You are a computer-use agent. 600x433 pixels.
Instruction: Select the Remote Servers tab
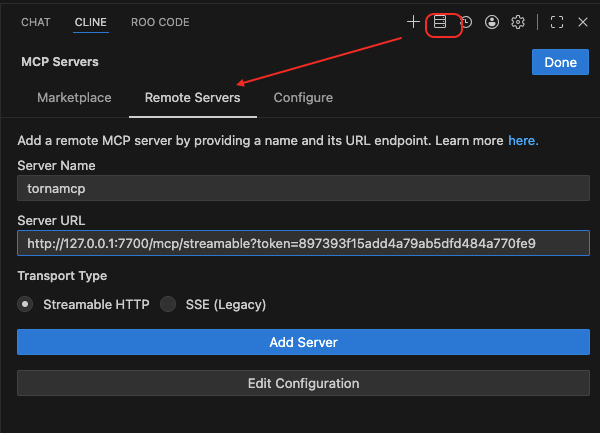click(192, 98)
